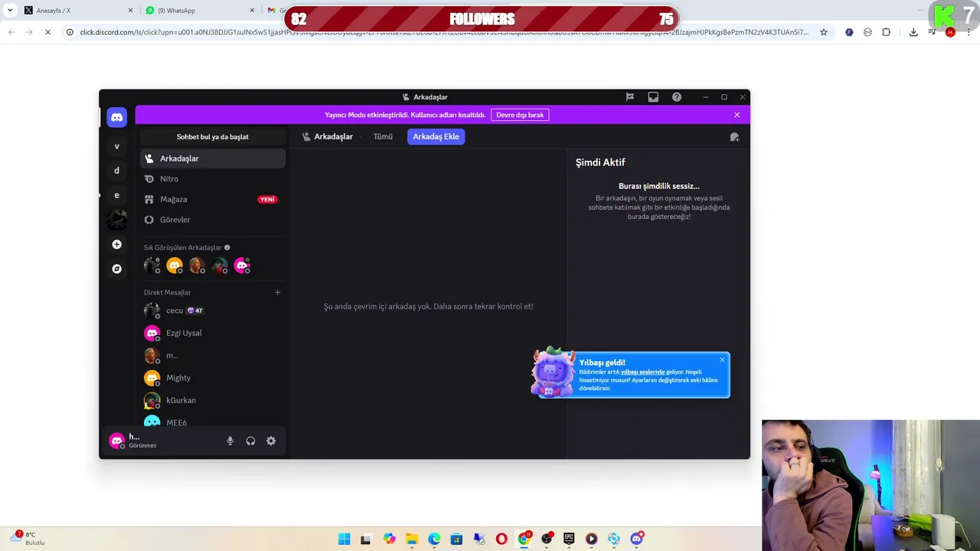Close the purple Yayıncı Modu banner
Image resolution: width=980 pixels, height=551 pixels.
[737, 115]
